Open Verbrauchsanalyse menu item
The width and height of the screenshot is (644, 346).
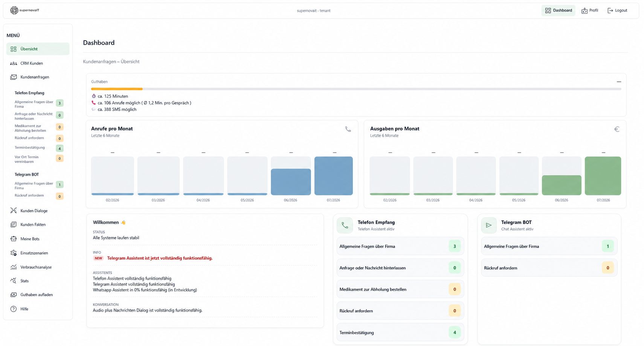tap(38, 267)
